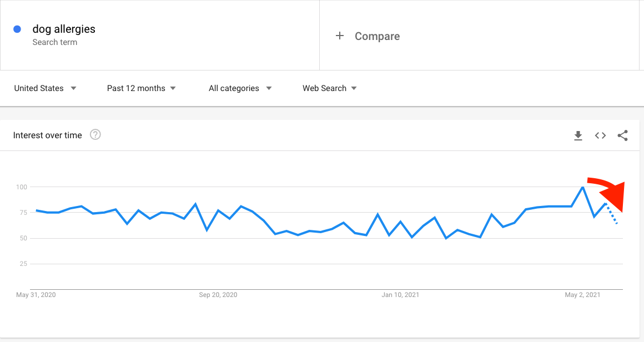Click the dotted forecast segment of the line

point(612,214)
